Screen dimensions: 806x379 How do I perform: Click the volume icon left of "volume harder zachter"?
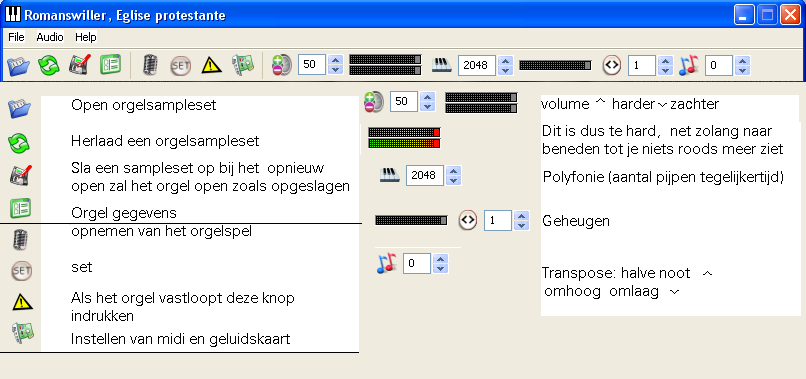(374, 102)
